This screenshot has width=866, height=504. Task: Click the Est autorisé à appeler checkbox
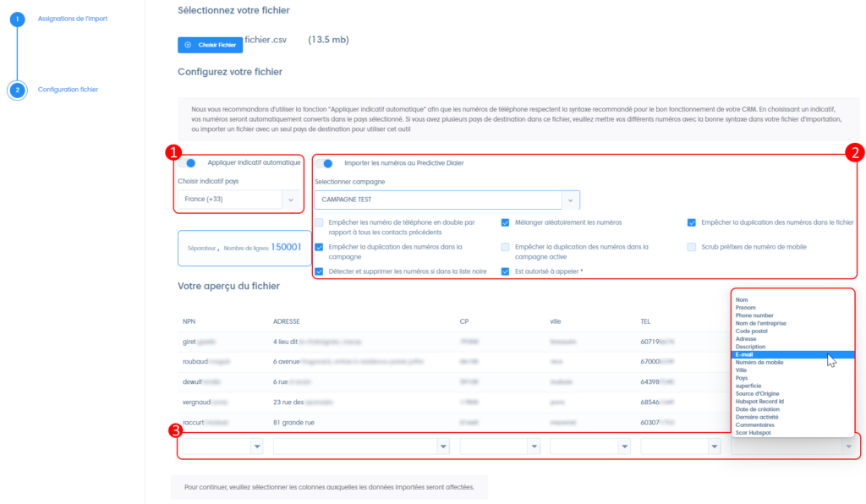coord(506,271)
